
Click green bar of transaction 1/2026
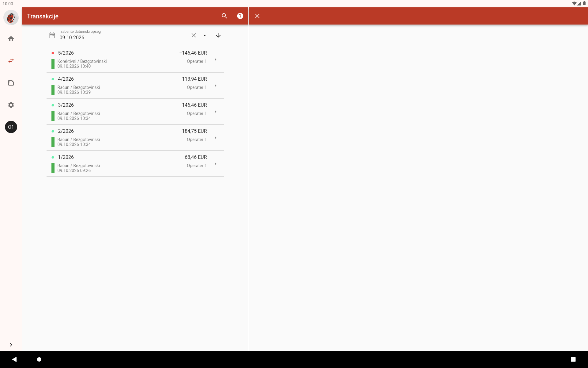click(53, 168)
